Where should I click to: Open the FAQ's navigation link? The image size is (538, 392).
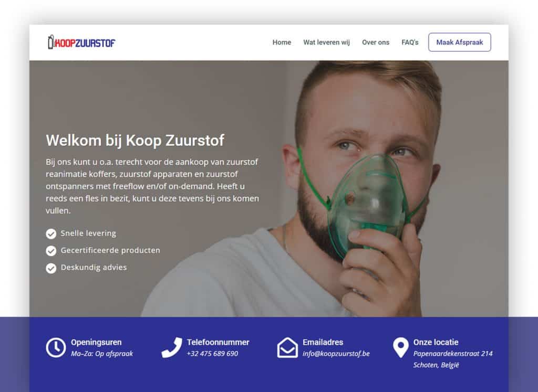coord(410,43)
